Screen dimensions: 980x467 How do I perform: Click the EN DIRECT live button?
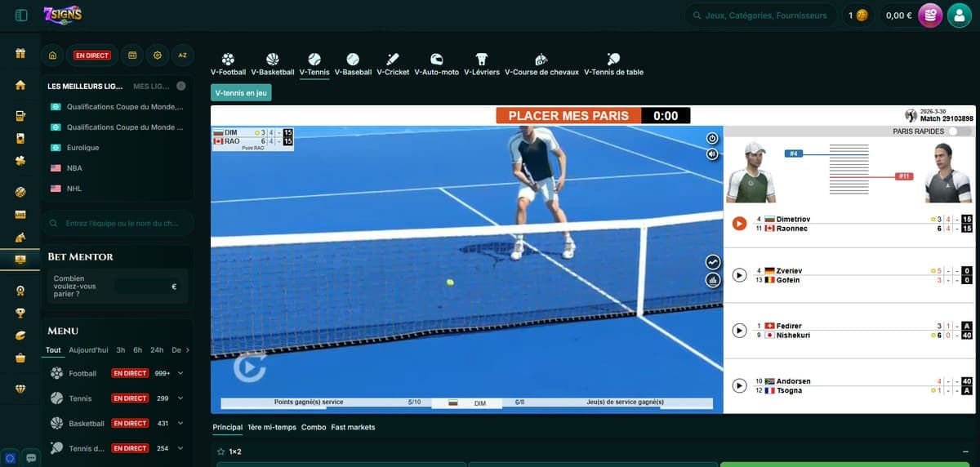(x=92, y=56)
